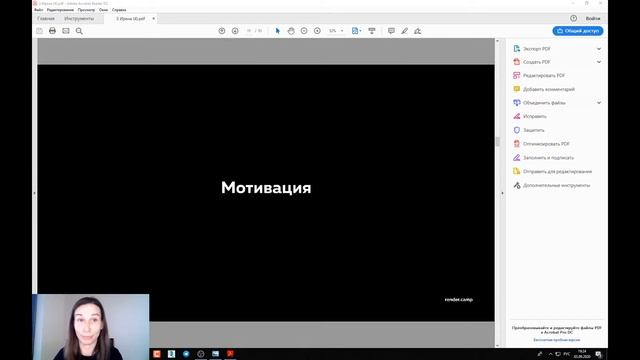Close the open PDF document tab
The height and width of the screenshot is (360, 640).
point(153,19)
